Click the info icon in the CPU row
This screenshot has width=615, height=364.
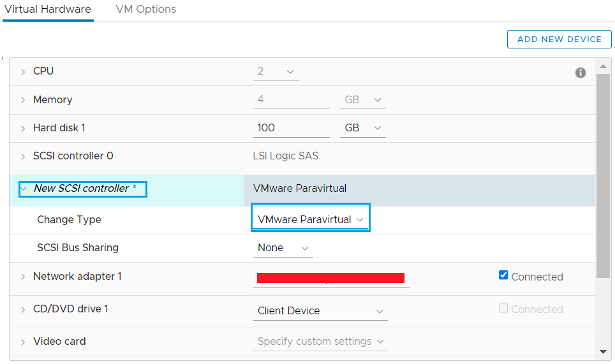[x=581, y=73]
